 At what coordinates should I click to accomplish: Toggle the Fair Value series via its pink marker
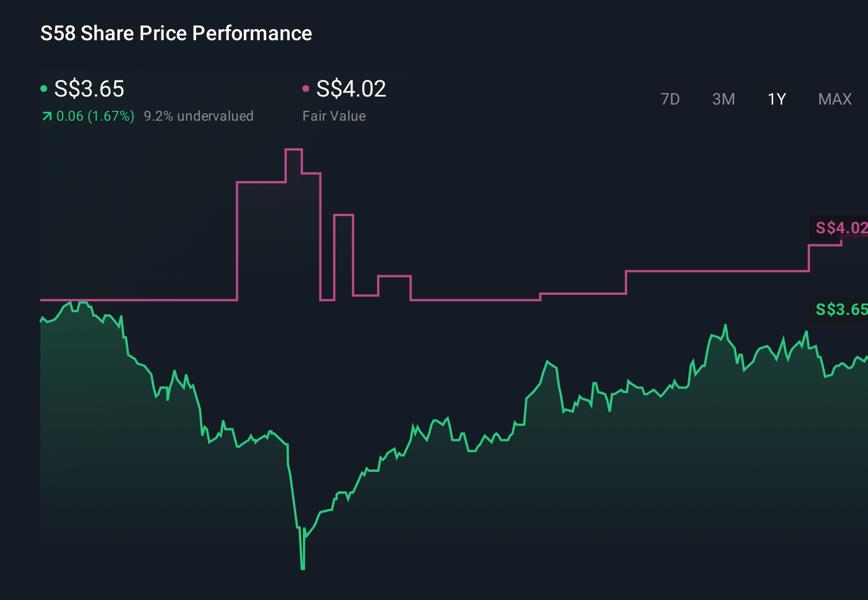[306, 88]
